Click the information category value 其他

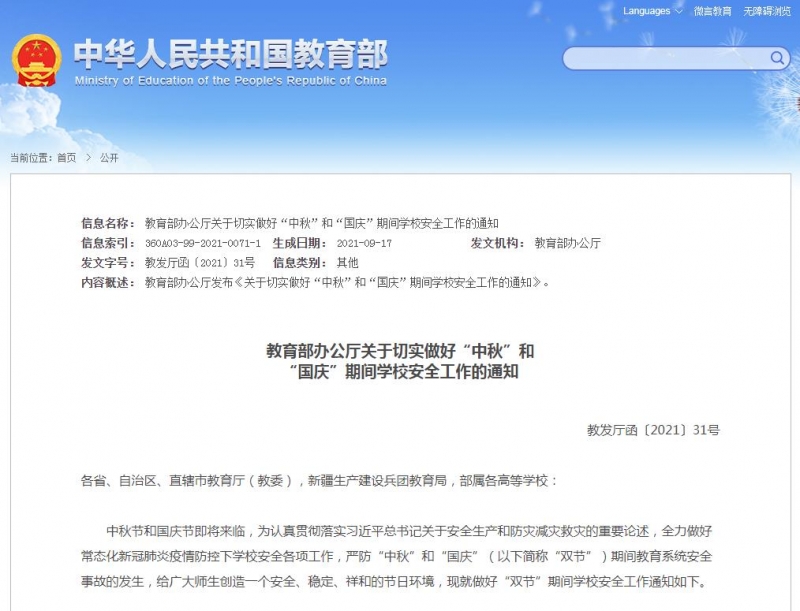click(x=347, y=263)
